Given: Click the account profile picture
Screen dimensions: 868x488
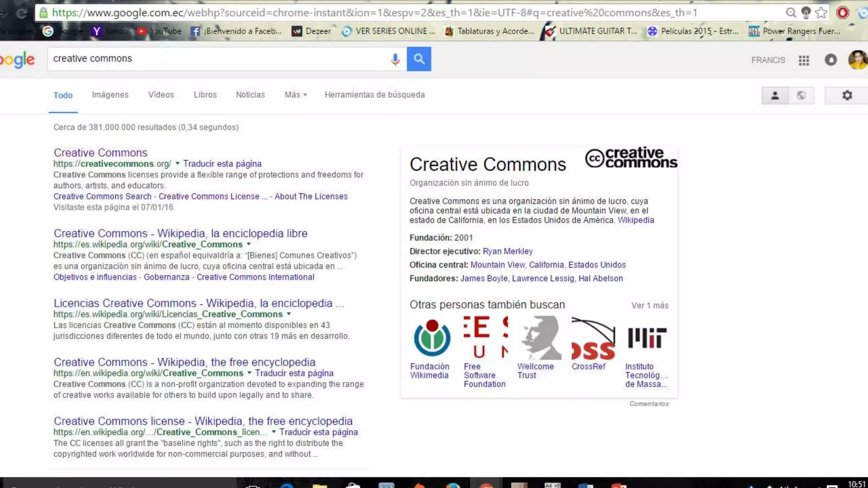Looking at the screenshot, I should [x=857, y=60].
